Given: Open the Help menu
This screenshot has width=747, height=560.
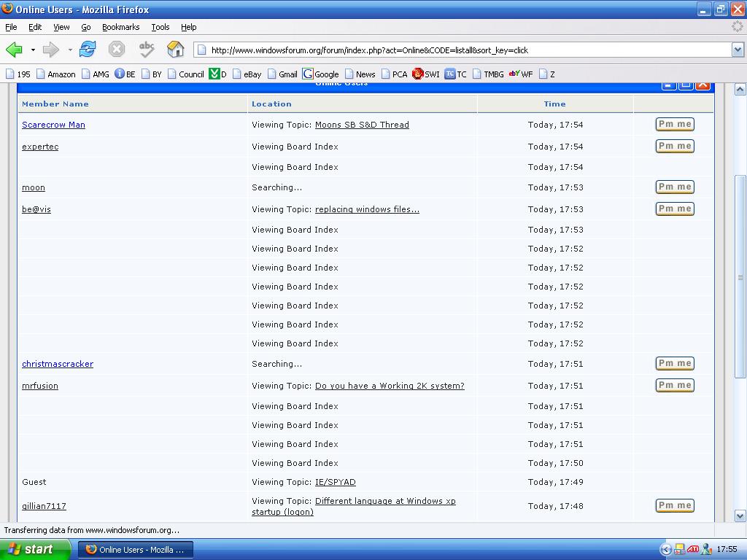Looking at the screenshot, I should (x=189, y=27).
